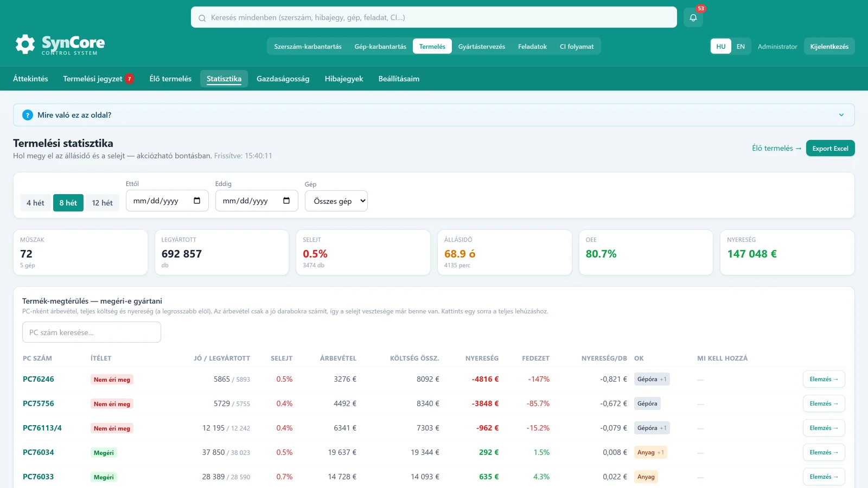Switch language to EN
This screenshot has width=868, height=488.
click(741, 47)
